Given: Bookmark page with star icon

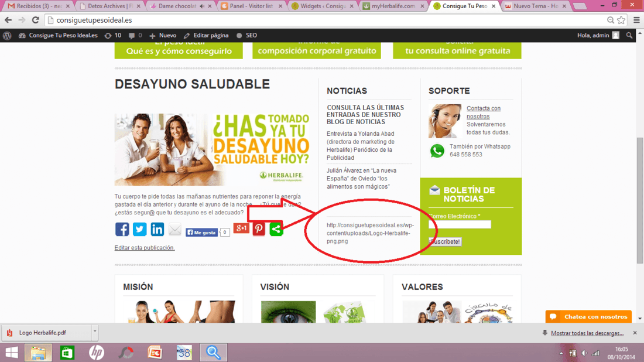Looking at the screenshot, I should pyautogui.click(x=621, y=20).
